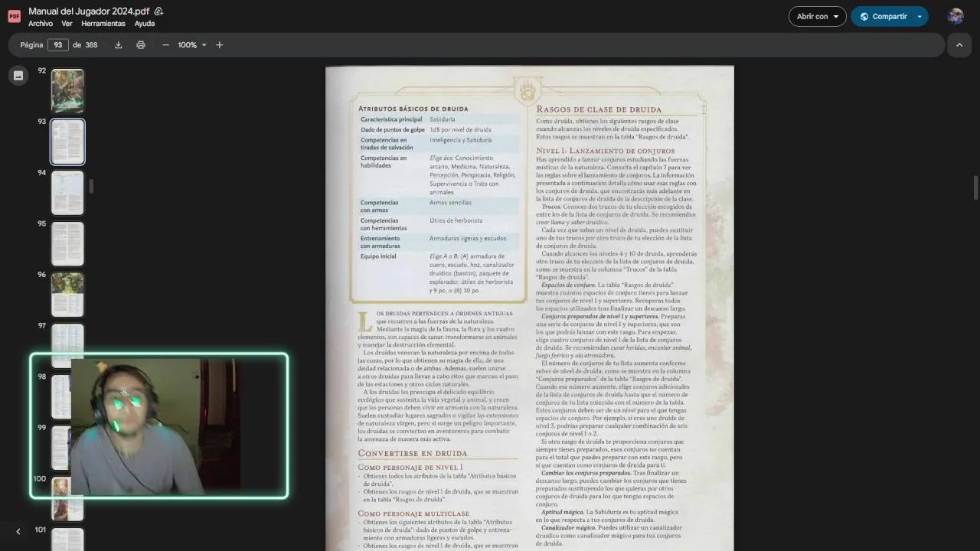Select page 93 thumbnail

(67, 142)
